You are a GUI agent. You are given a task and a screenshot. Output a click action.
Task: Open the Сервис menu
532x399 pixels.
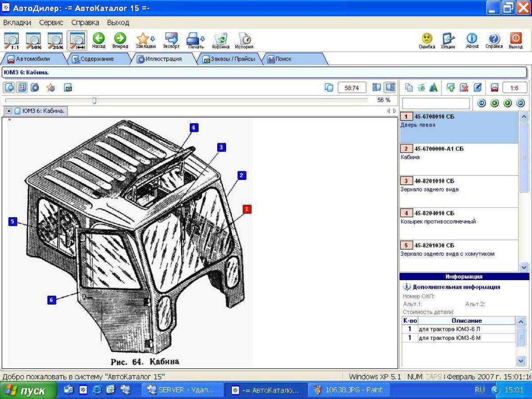click(51, 22)
